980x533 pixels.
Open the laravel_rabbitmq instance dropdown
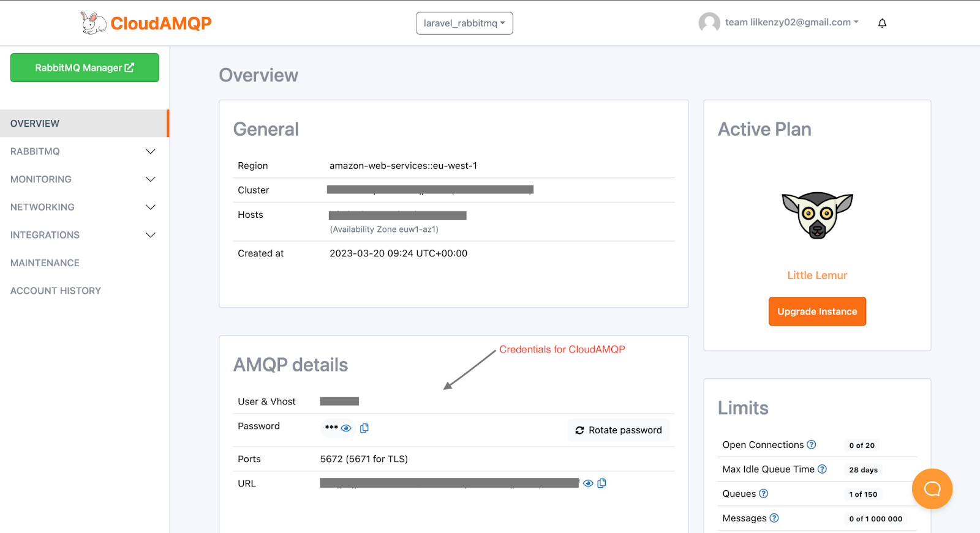pos(464,23)
